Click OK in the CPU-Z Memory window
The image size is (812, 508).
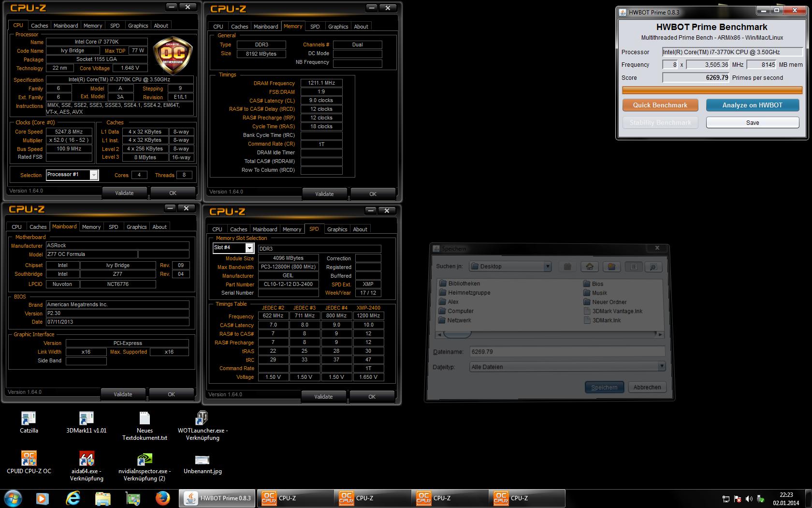tap(373, 194)
